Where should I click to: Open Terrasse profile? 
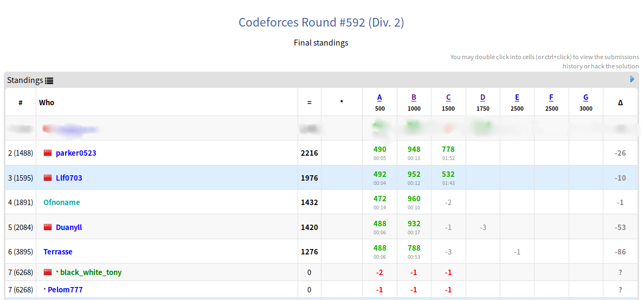click(x=58, y=252)
